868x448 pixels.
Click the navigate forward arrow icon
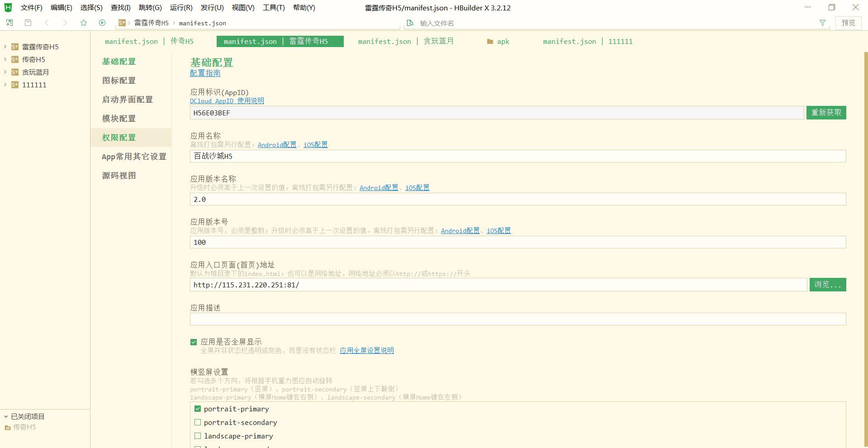(65, 23)
